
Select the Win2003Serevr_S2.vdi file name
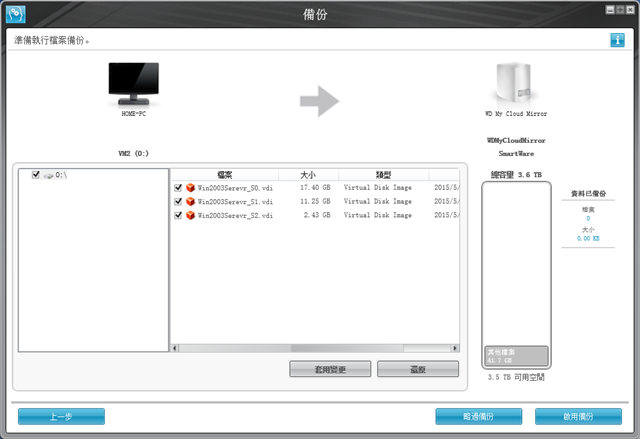pyautogui.click(x=235, y=215)
